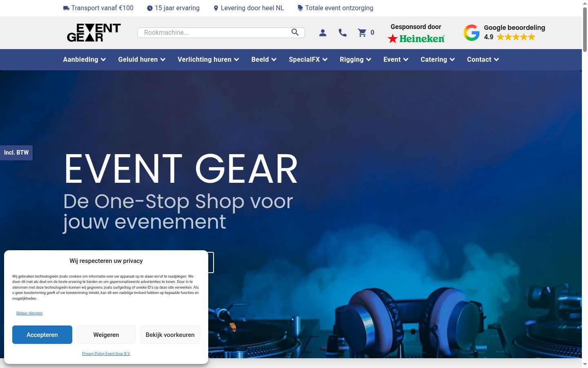Click Totale event ontzorging text
588x368 pixels.
pyautogui.click(x=339, y=8)
